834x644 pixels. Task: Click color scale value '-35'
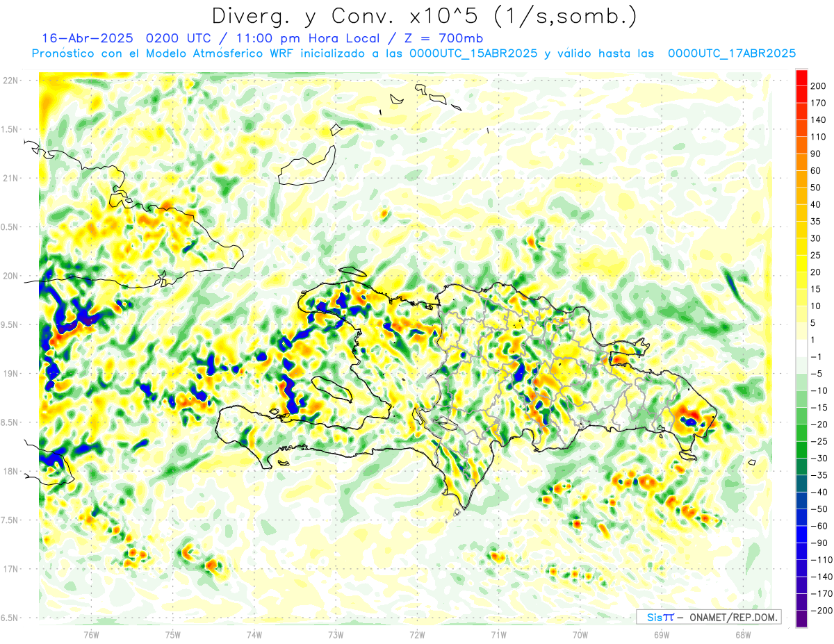click(819, 475)
